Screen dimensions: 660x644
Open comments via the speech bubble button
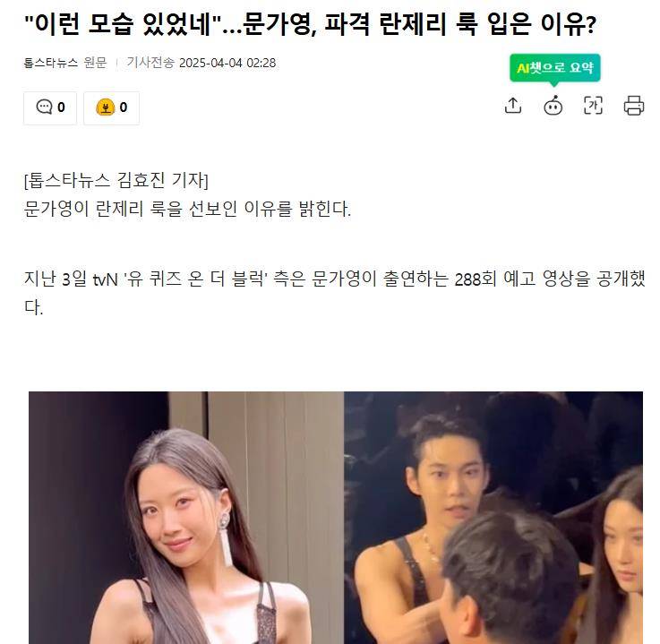(50, 107)
